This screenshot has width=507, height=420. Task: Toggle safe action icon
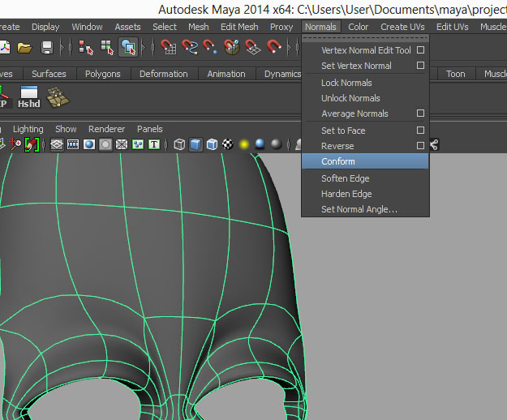tap(138, 144)
